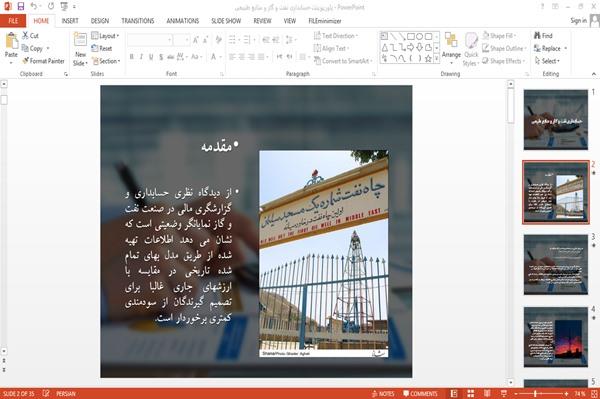Open the Text Direction dropdown
This screenshot has width=600, height=399.
(x=336, y=36)
